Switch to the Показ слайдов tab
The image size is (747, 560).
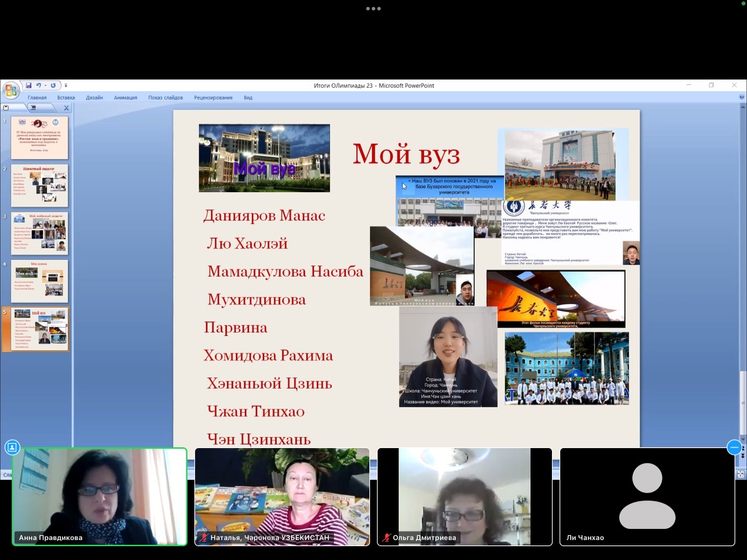click(x=165, y=97)
